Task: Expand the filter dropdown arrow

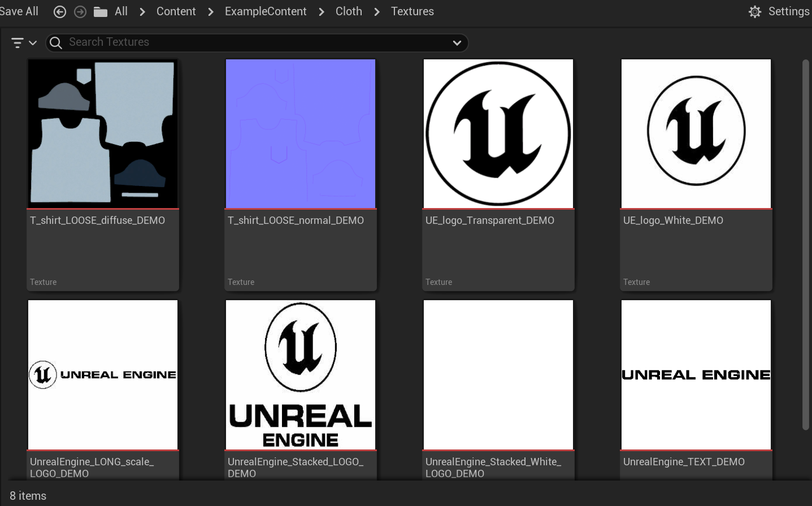Action: coord(33,43)
